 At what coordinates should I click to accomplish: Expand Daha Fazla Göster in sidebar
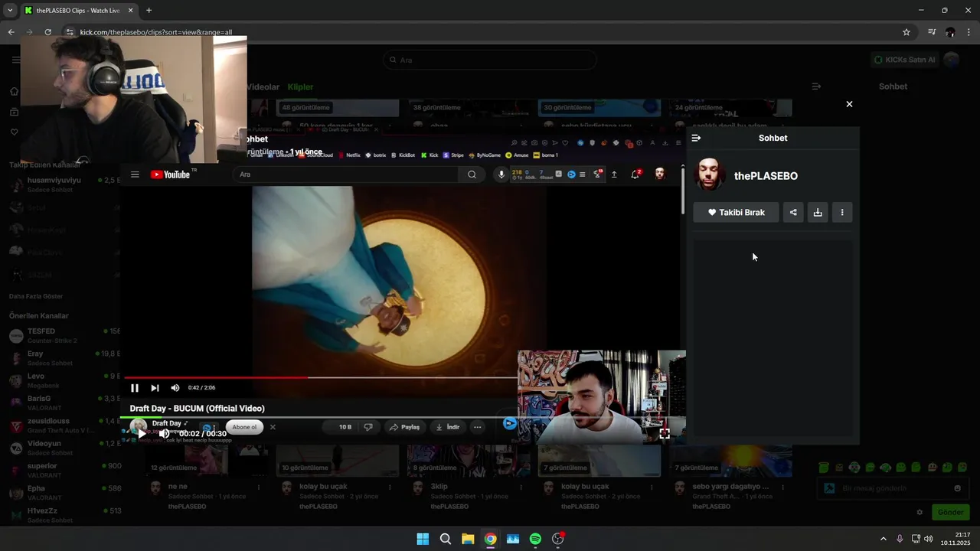click(x=36, y=296)
